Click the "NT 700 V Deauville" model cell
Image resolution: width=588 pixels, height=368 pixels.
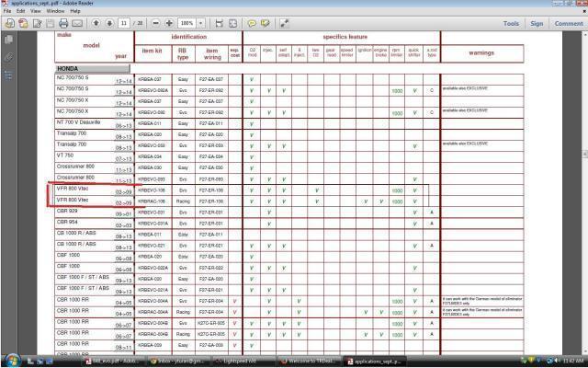pyautogui.click(x=78, y=122)
